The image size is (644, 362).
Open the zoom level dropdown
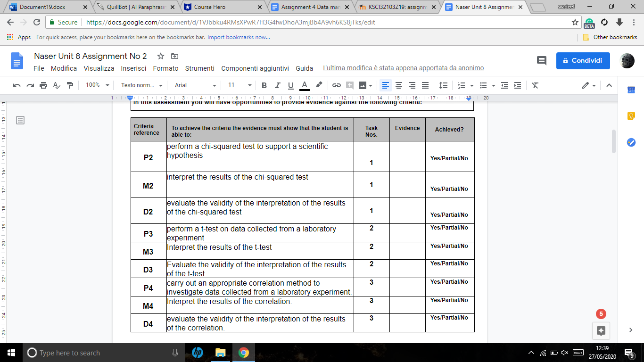pyautogui.click(x=97, y=85)
